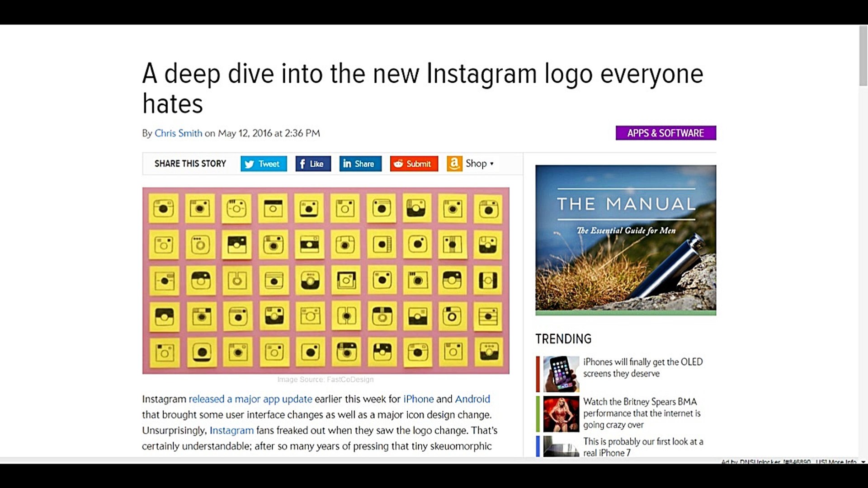Open the iPhone OLED screens trending thumbnail
868x488 pixels.
point(561,374)
